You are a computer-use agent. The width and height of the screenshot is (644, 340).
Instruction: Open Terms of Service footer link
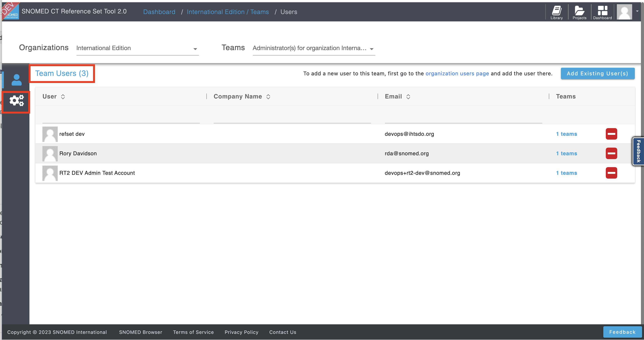click(193, 332)
